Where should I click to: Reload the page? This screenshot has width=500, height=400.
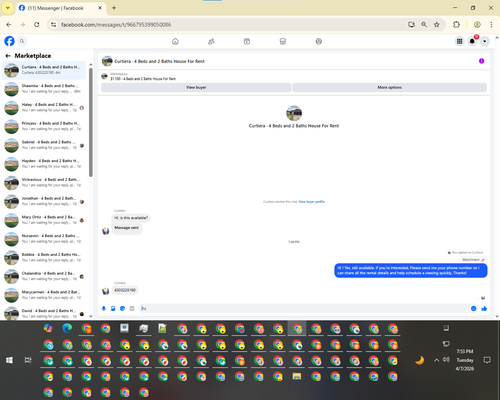coord(37,25)
